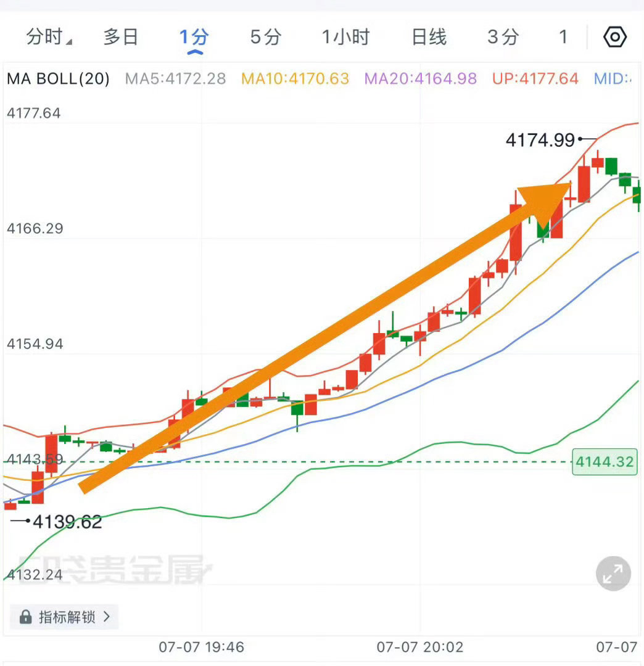Click the high price label 4174.99
Image resolution: width=644 pixels, height=666 pixels.
click(540, 140)
